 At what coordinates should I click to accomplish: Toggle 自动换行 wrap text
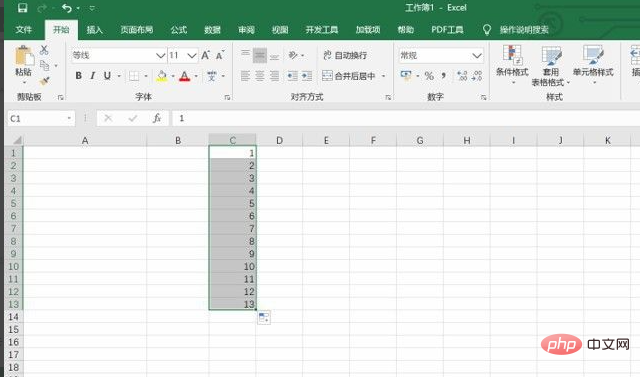[344, 55]
